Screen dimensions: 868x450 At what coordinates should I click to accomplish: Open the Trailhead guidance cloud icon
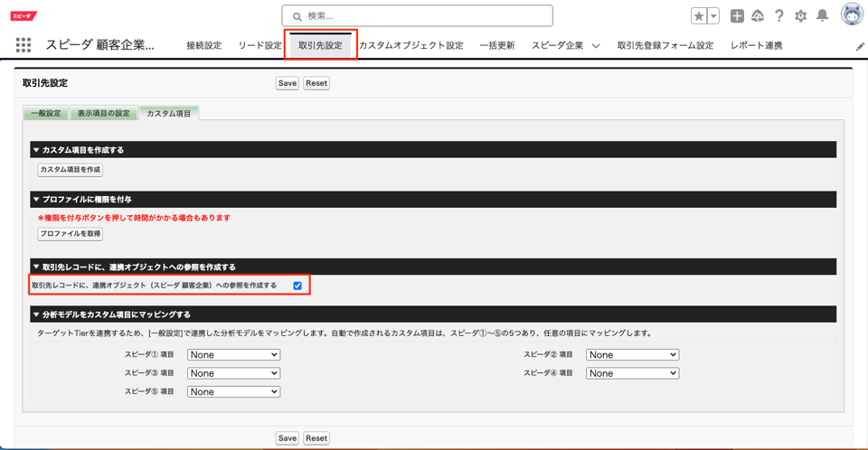[758, 16]
